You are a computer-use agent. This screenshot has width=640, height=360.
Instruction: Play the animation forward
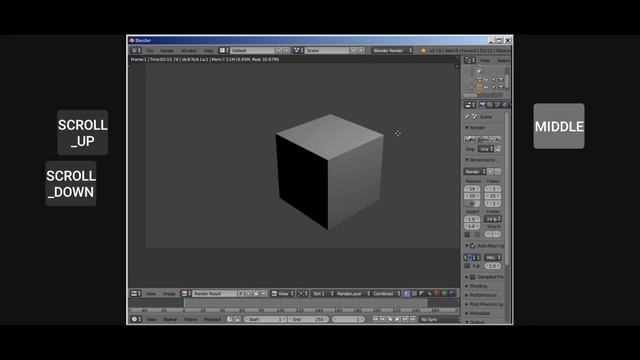[x=398, y=319]
